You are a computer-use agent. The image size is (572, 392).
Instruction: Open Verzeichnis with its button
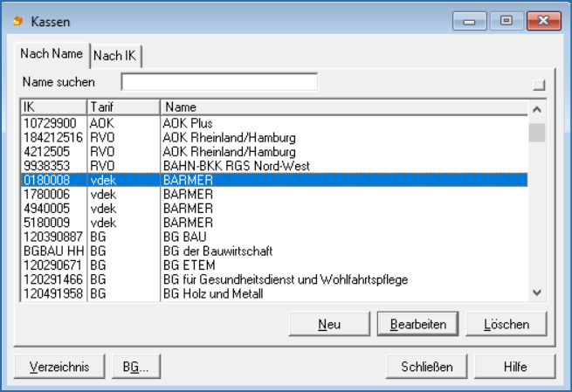pos(59,367)
